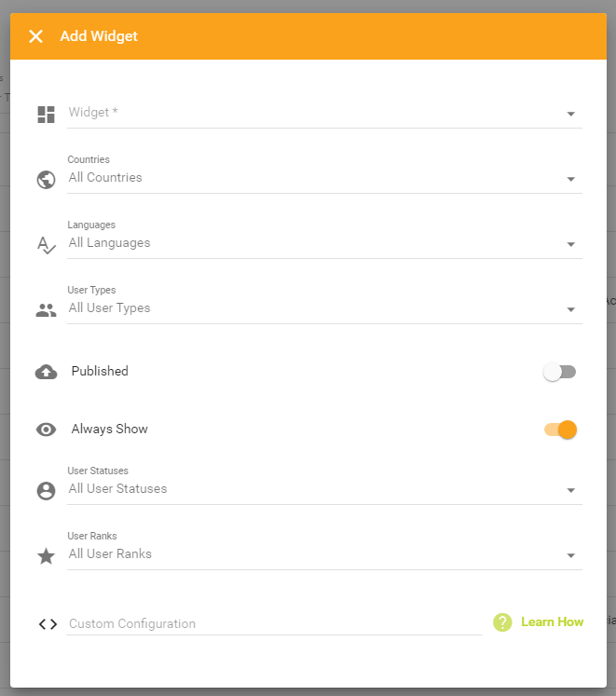Click the globe icon beside Countries
This screenshot has height=696, width=616.
click(x=47, y=180)
